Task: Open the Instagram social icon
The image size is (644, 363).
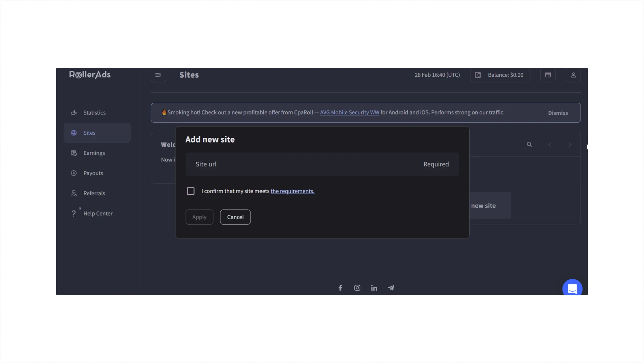Action: pyautogui.click(x=357, y=288)
